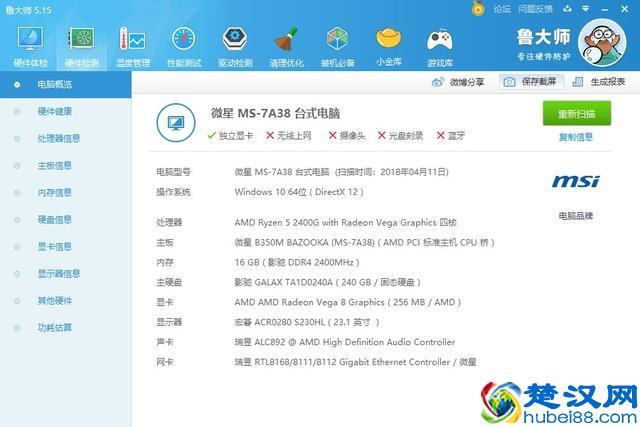Viewport: 640px width, 427px height.
Task: Click the 16 GB DDR4 2400MHz memory value
Action: click(x=297, y=262)
